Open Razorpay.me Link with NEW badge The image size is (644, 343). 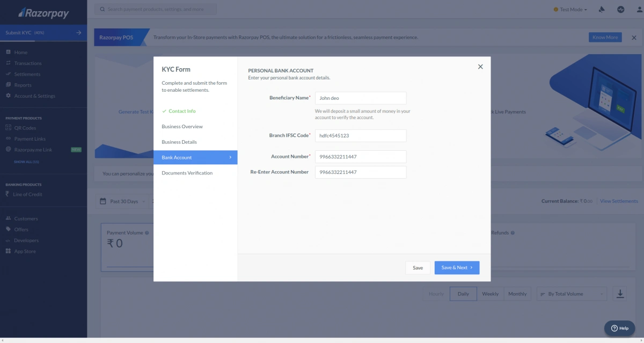click(32, 149)
